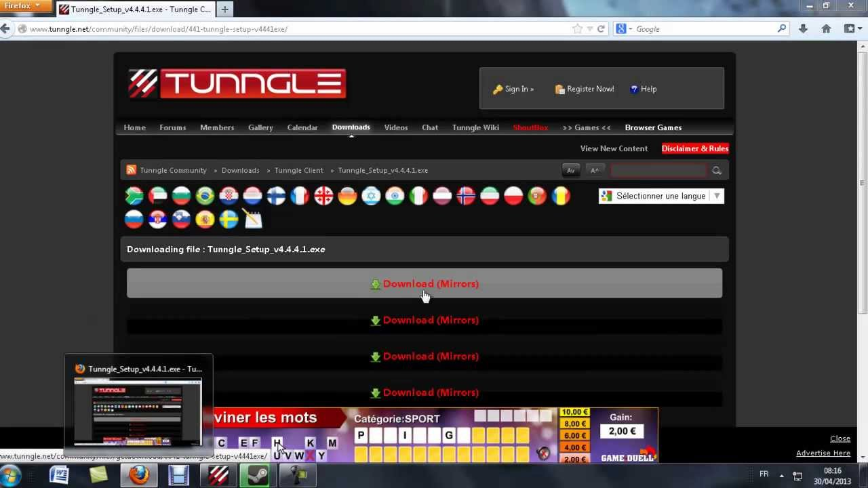Viewport: 868px width, 488px height.
Task: Open Tunngle app from the taskbar
Action: 218,474
